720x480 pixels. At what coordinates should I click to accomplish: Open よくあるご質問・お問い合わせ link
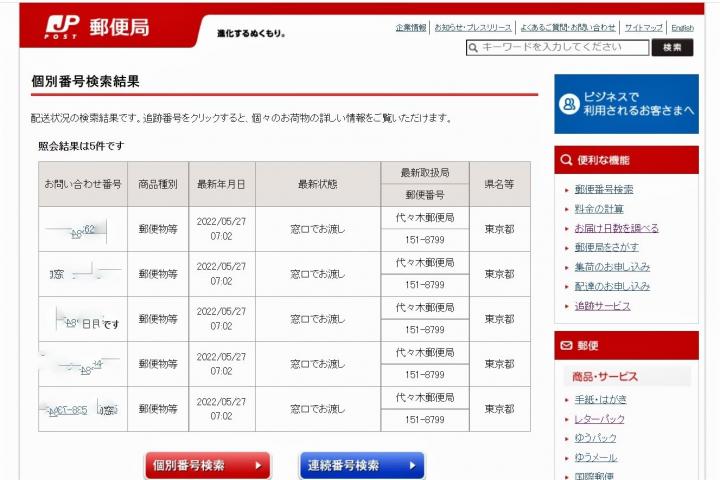tap(567, 27)
